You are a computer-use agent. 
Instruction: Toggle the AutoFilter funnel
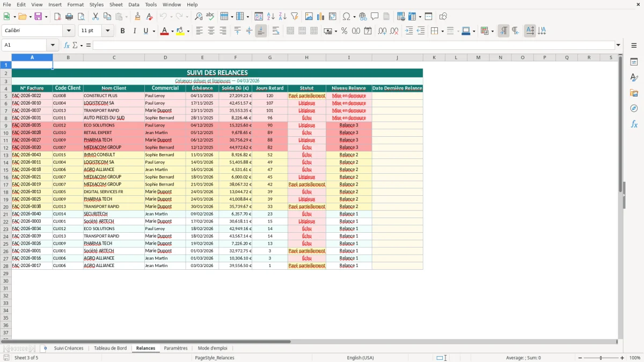pos(294,17)
